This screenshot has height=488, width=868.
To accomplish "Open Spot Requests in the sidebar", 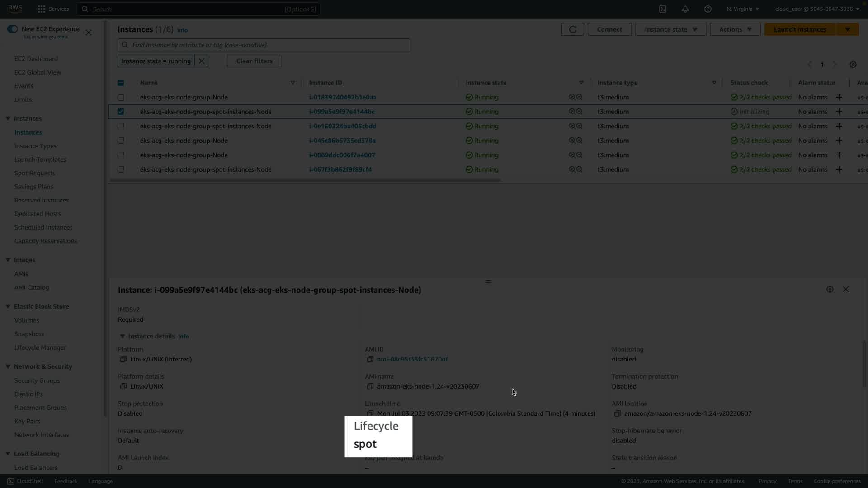I will pyautogui.click(x=34, y=173).
